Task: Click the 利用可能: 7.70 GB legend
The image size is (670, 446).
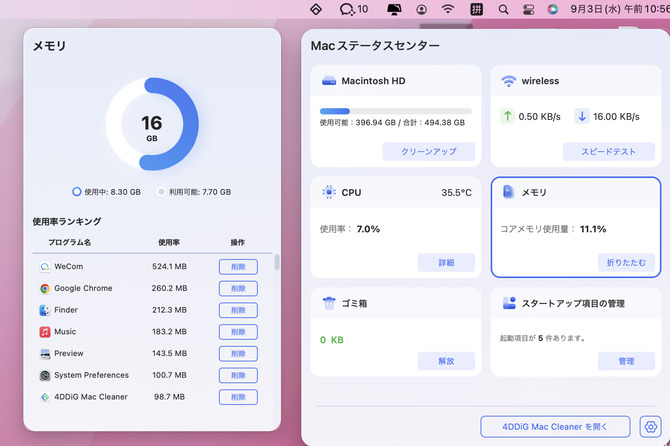Action: pos(194,192)
